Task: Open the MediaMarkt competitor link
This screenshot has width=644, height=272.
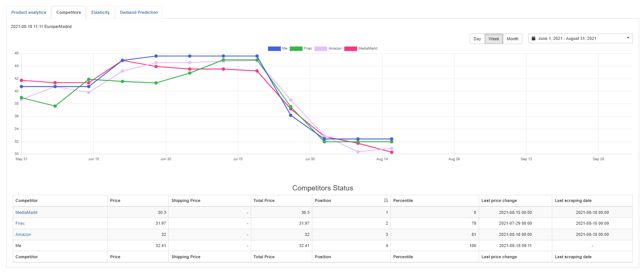Action: click(26, 212)
